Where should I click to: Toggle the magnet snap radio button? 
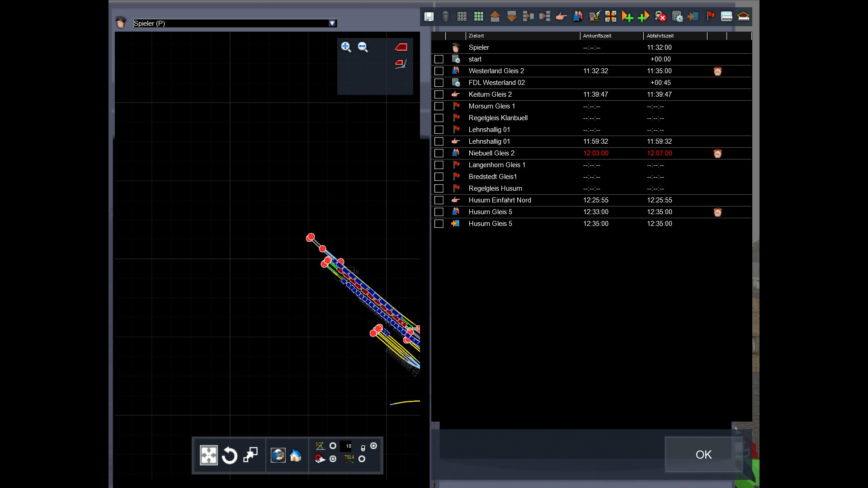click(333, 459)
